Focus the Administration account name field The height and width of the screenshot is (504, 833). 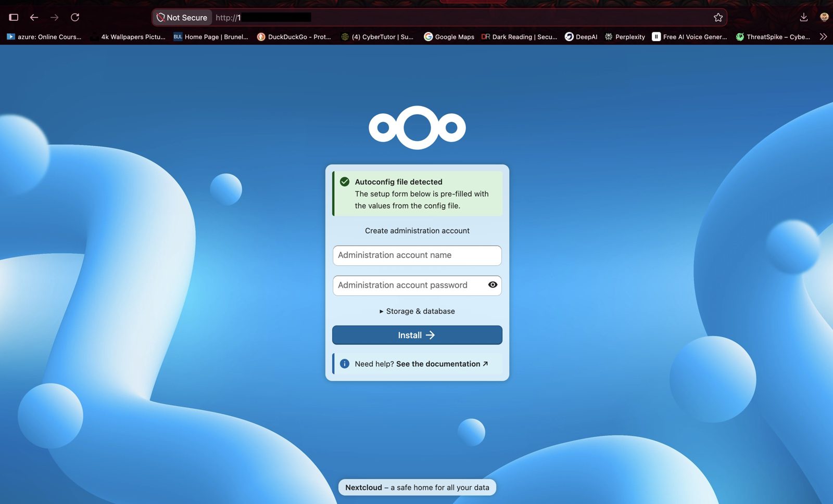pyautogui.click(x=417, y=255)
